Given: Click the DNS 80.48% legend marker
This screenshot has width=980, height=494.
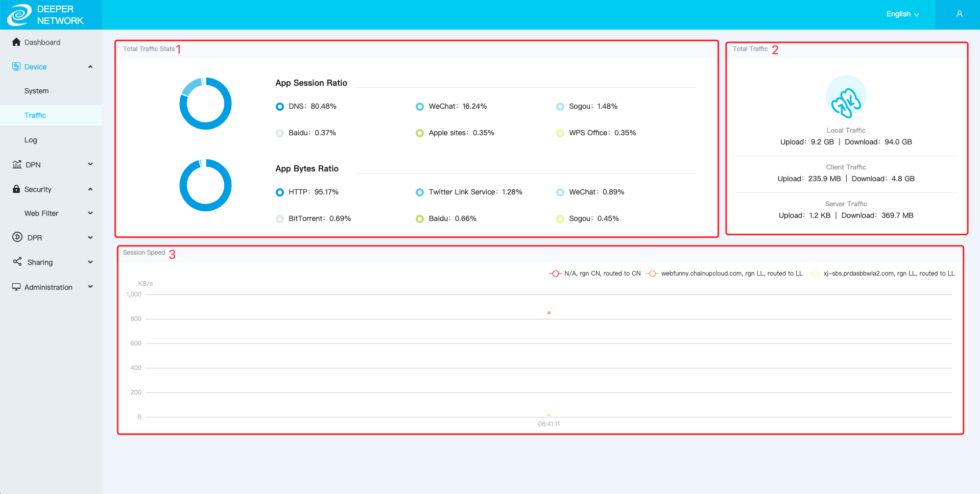Looking at the screenshot, I should click(x=280, y=107).
